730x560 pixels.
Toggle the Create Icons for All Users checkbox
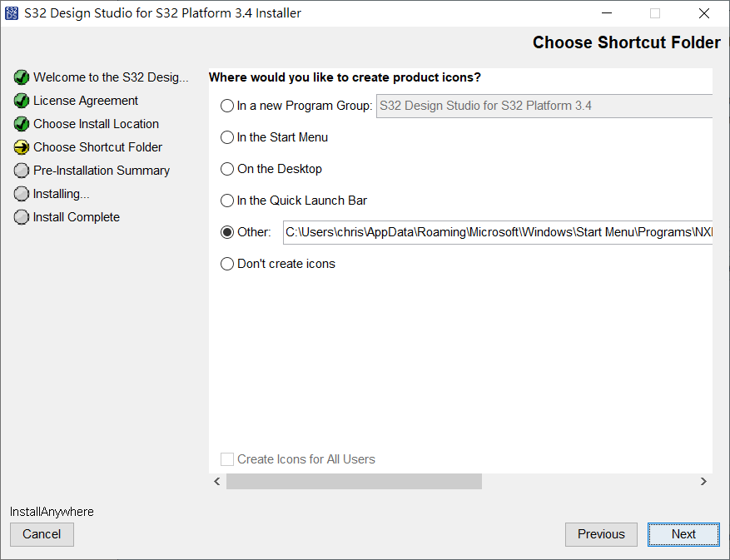click(227, 459)
